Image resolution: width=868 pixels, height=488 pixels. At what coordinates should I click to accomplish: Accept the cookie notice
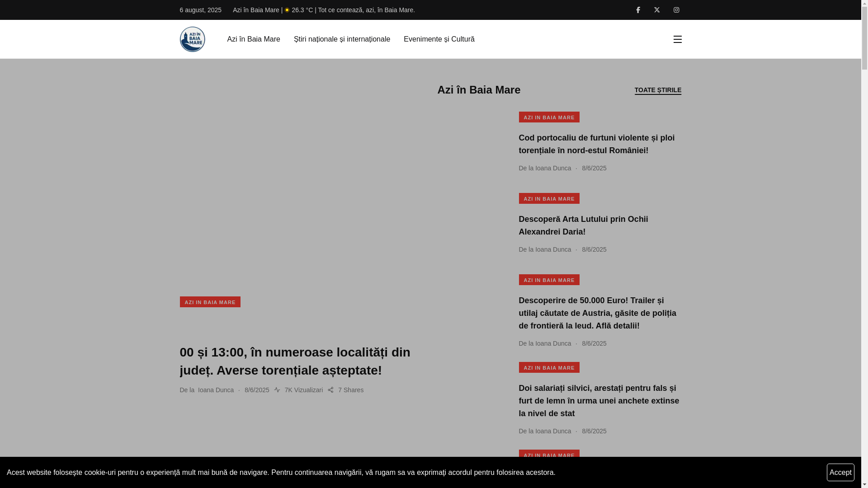840,472
